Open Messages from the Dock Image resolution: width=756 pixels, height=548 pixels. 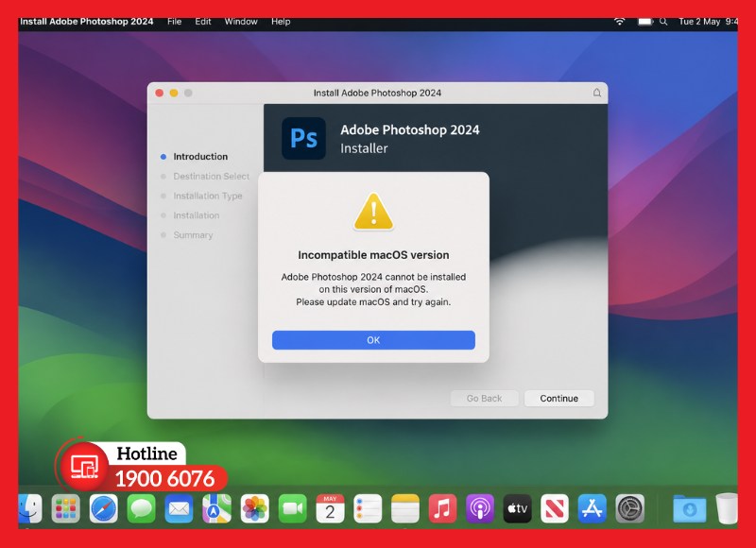[141, 508]
